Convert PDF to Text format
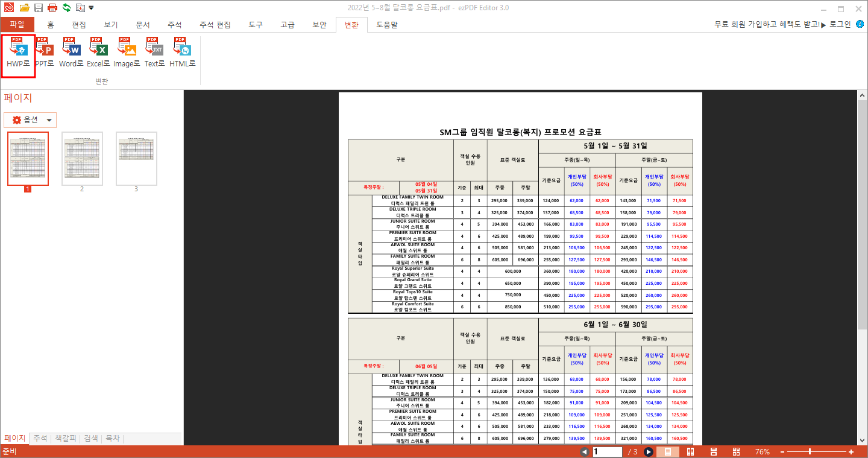The image size is (868, 458). pos(155,52)
